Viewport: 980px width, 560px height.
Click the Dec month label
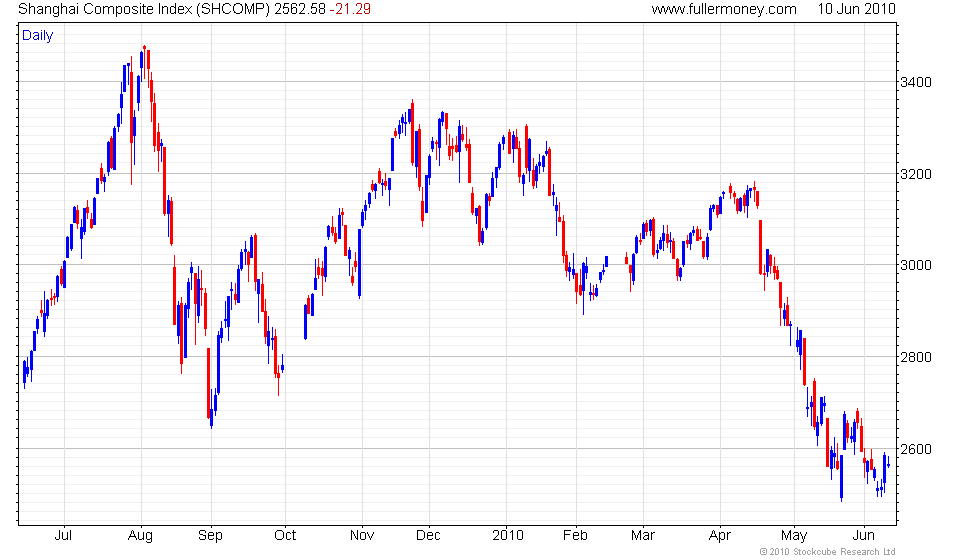coord(428,536)
